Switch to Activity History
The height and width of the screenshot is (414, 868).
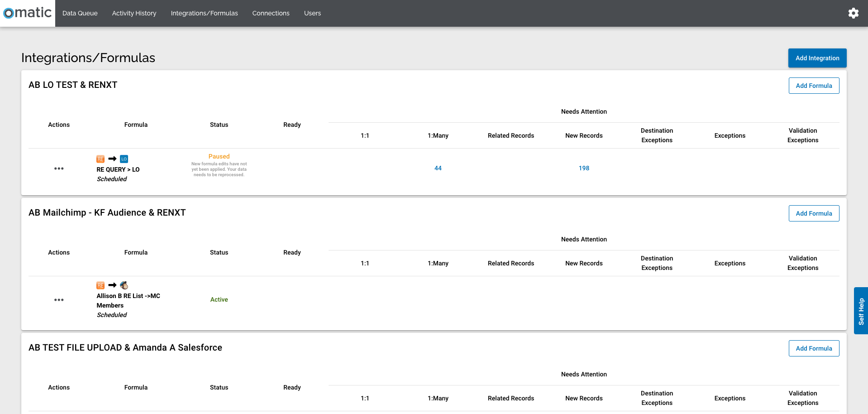tap(134, 13)
